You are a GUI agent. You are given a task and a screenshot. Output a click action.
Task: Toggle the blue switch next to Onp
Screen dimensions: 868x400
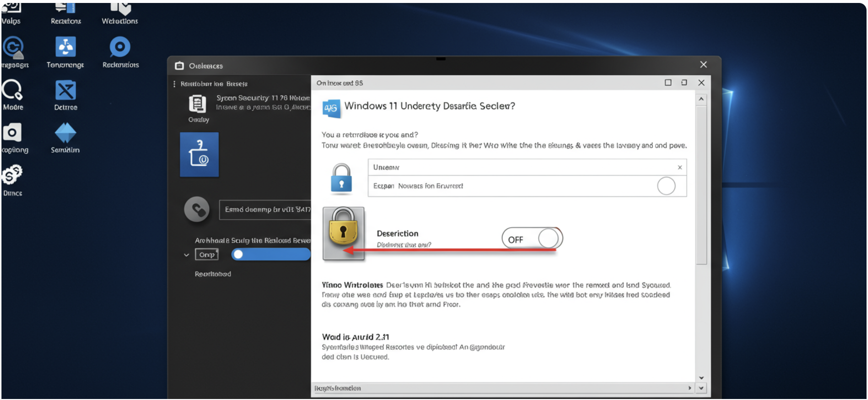click(x=271, y=254)
